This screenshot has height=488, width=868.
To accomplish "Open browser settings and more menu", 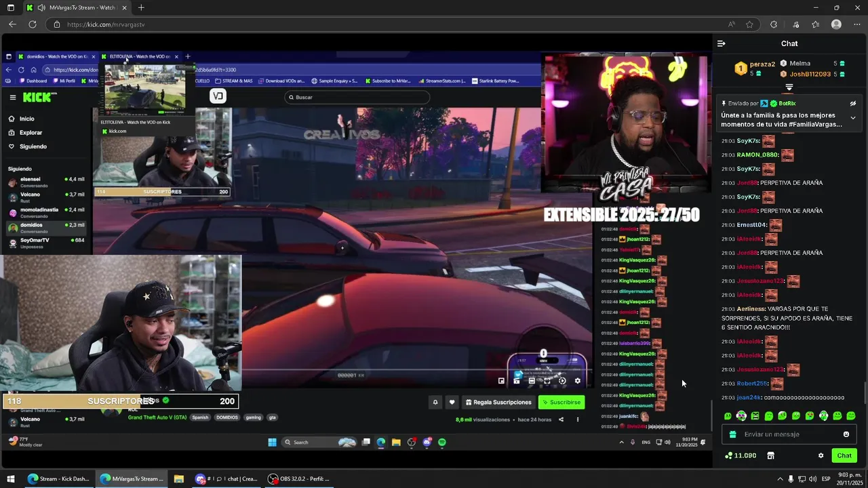I will tap(856, 24).
